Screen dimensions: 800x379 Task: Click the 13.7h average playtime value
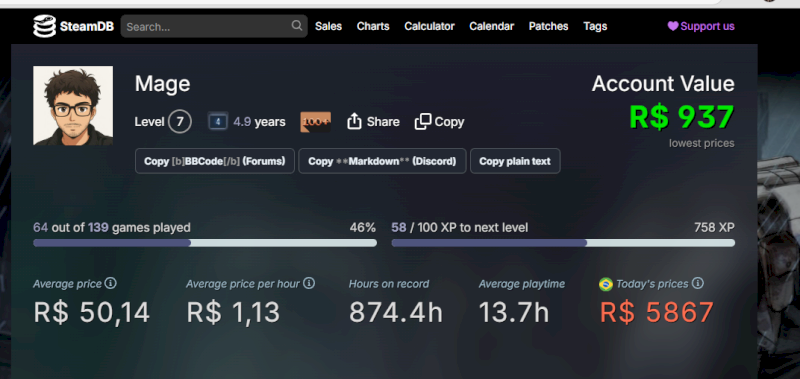click(x=514, y=313)
